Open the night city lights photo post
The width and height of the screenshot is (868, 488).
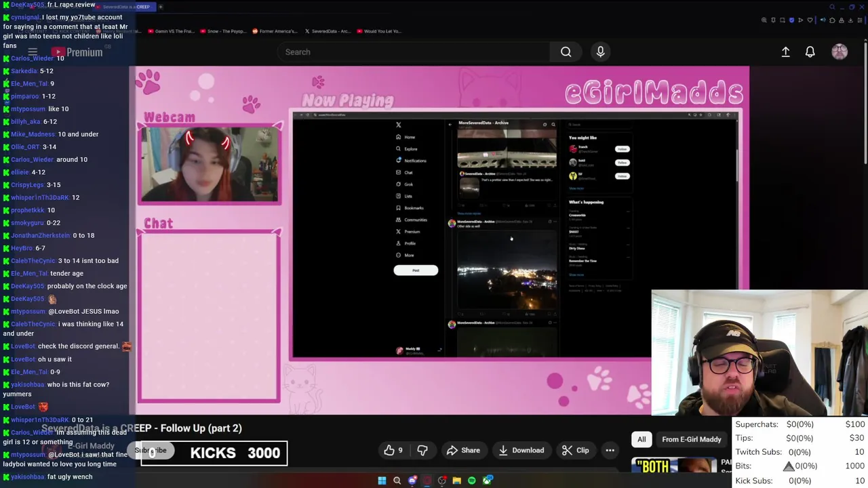(507, 270)
